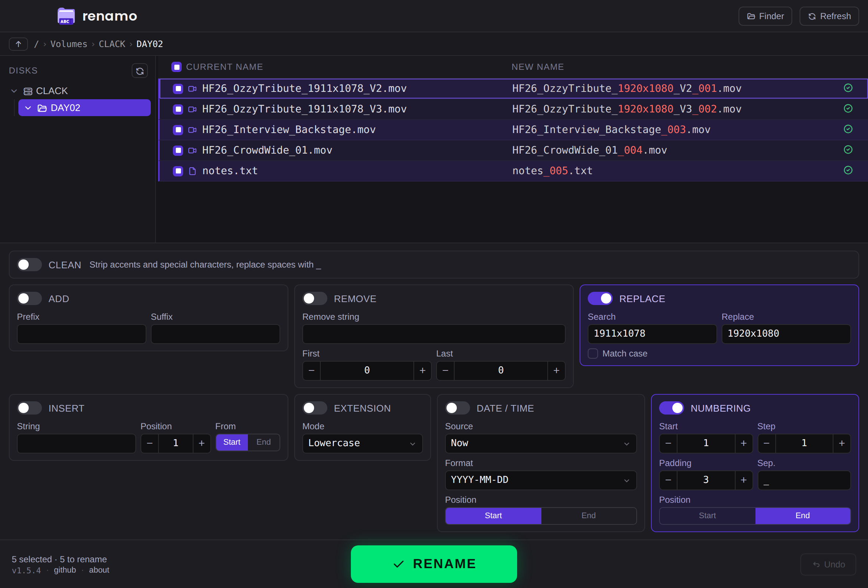Increase the Numbering Start value
Viewport: 868px width, 588px height.
(744, 443)
